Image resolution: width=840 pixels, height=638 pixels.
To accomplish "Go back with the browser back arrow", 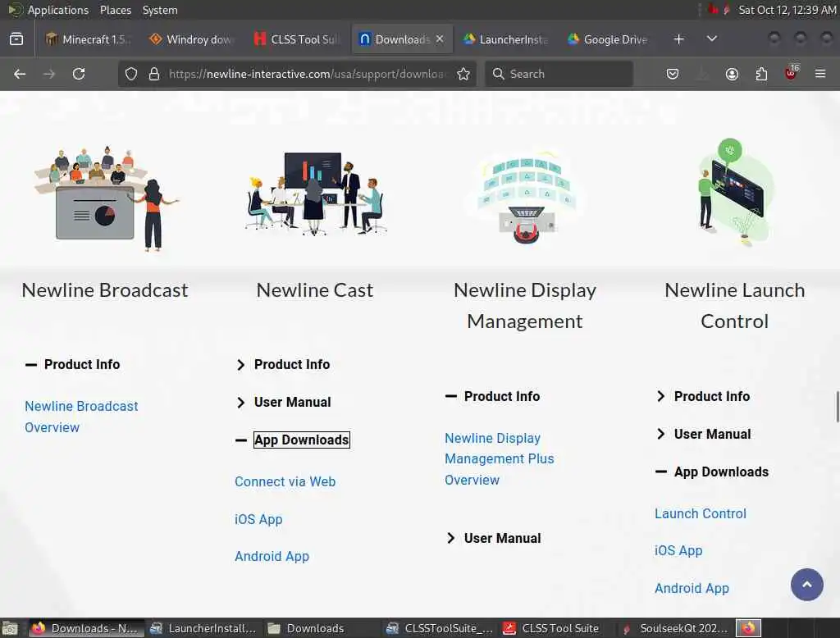I will [x=20, y=74].
